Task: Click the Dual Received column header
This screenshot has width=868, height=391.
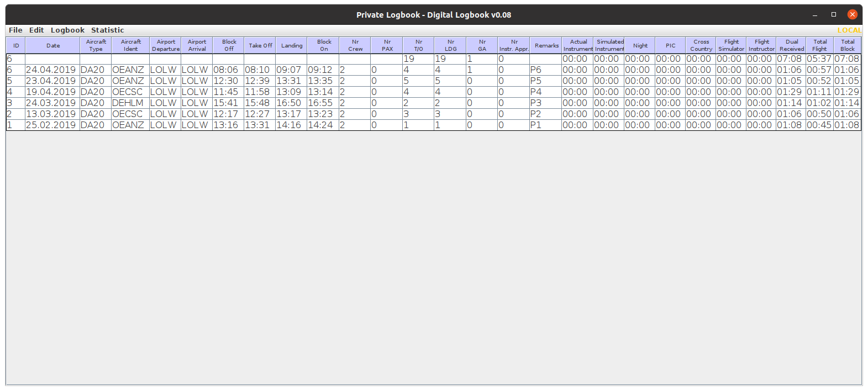Action: point(791,45)
